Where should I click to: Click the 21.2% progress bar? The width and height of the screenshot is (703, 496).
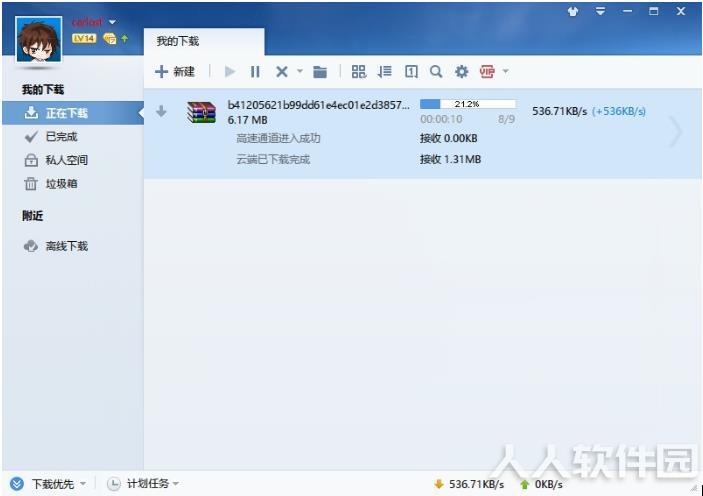click(x=468, y=104)
